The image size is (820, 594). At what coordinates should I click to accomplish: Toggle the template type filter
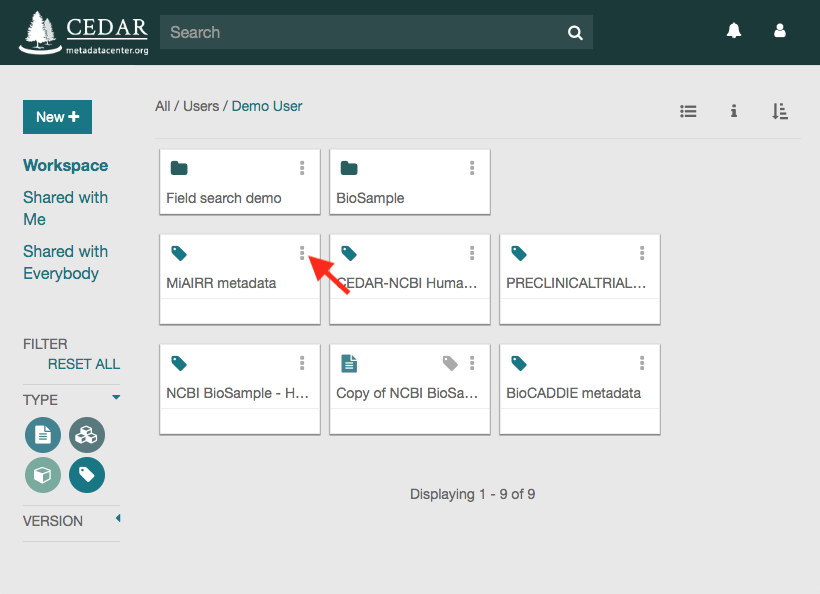(x=43, y=435)
